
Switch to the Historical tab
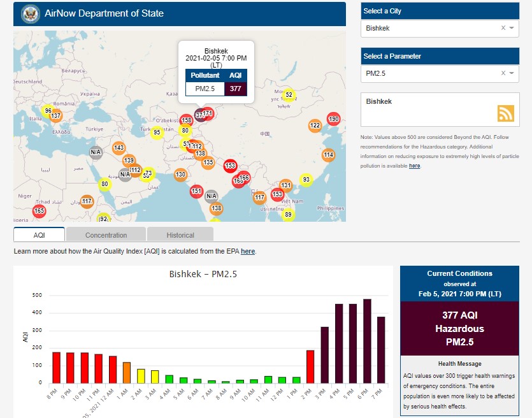click(180, 234)
